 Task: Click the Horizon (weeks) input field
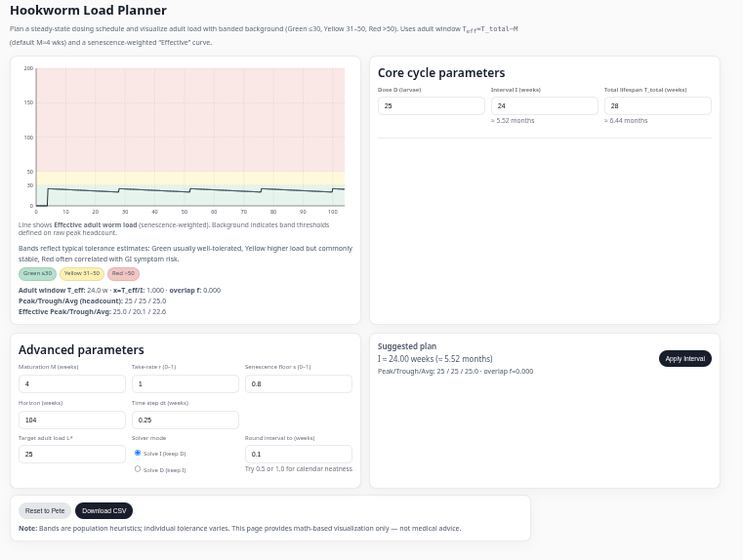point(71,420)
